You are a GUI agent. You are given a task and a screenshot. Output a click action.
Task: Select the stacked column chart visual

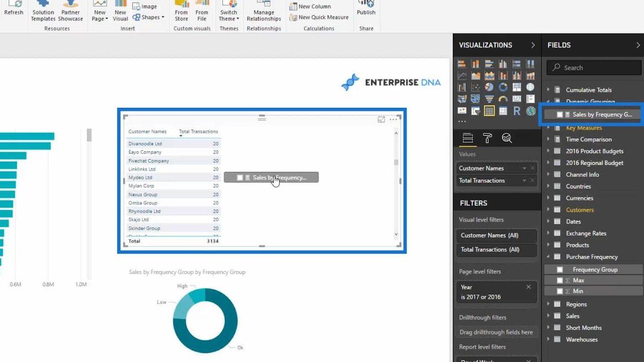[x=476, y=64]
